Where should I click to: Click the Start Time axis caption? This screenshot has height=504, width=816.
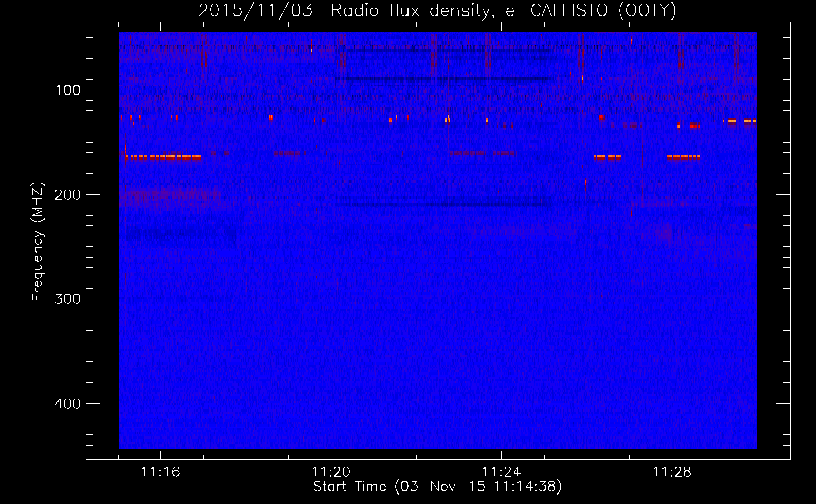(x=437, y=487)
